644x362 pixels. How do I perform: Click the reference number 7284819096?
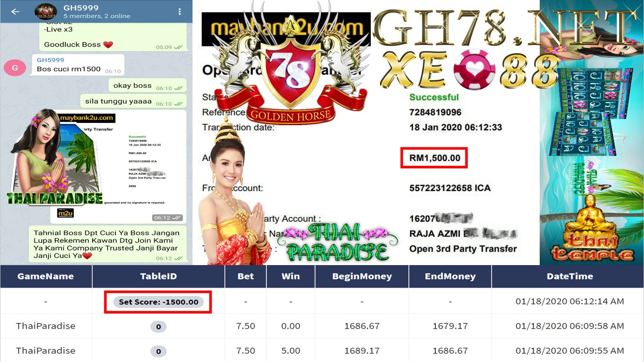click(435, 112)
